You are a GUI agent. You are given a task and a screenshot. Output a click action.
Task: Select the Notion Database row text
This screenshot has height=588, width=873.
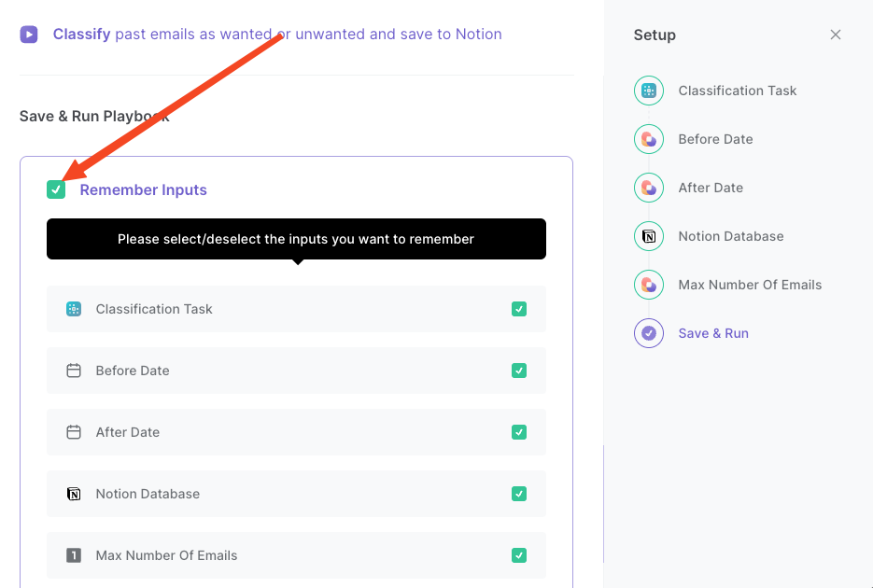[x=148, y=494]
